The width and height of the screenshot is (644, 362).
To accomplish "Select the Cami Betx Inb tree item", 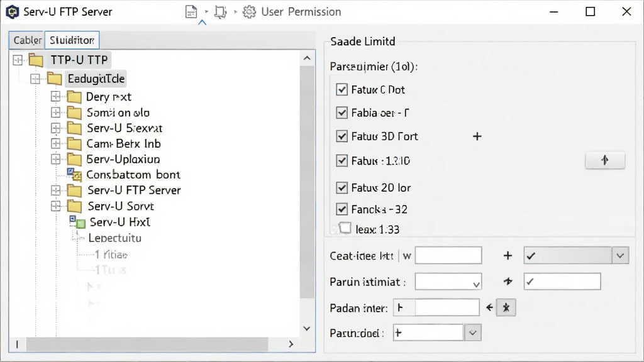I will click(123, 144).
